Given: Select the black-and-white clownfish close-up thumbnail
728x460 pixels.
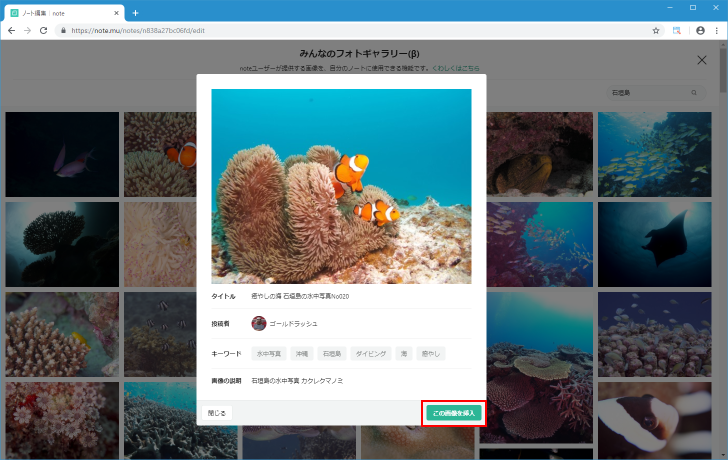Looking at the screenshot, I should coord(655,420).
